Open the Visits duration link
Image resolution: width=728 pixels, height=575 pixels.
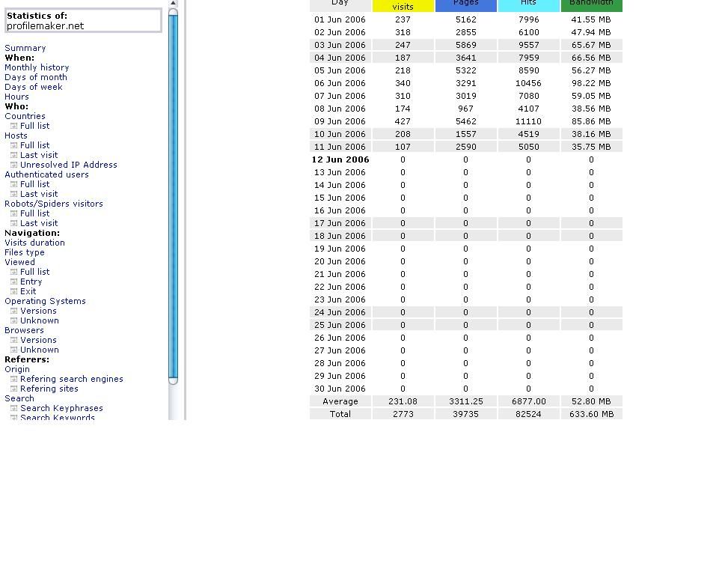[35, 243]
